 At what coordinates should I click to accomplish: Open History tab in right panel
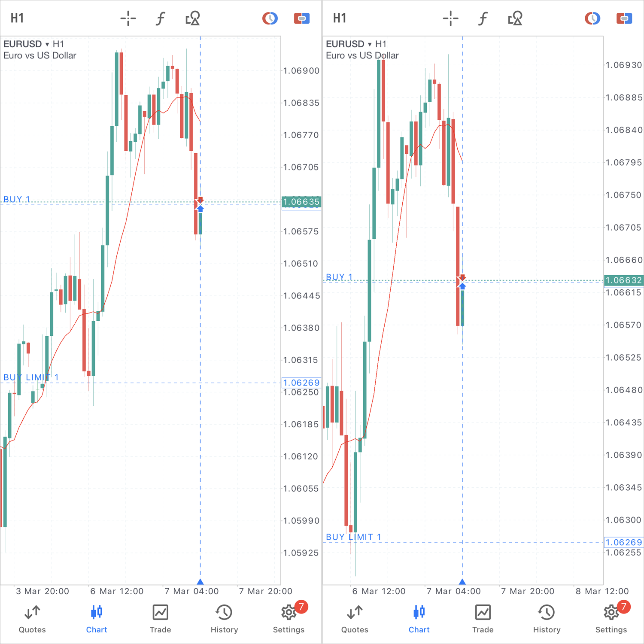coord(547,618)
